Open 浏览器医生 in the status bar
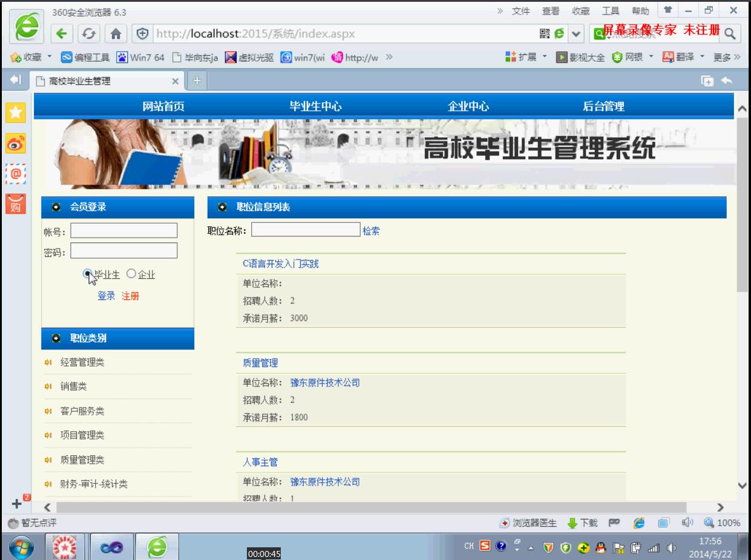 (528, 523)
